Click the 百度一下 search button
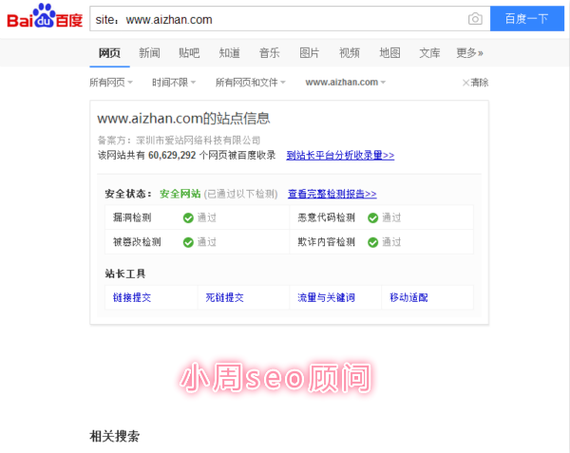The height and width of the screenshot is (453, 570). [x=527, y=19]
